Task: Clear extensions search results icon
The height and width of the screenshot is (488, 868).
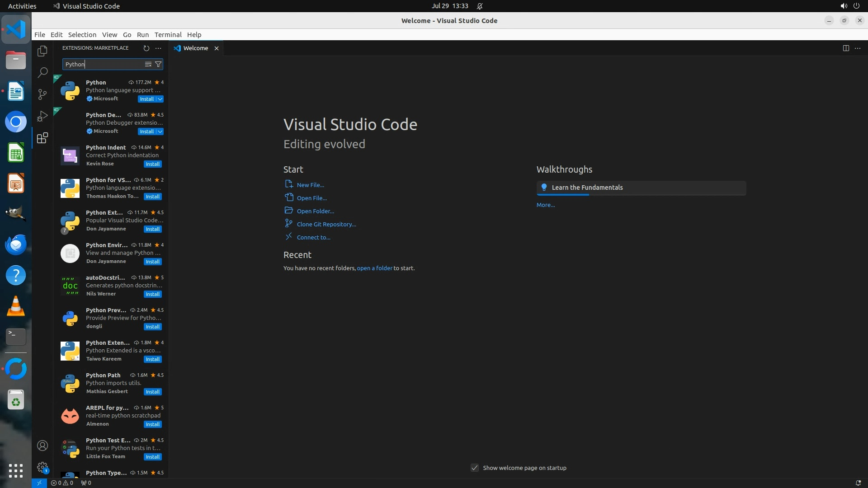Action: [x=148, y=64]
